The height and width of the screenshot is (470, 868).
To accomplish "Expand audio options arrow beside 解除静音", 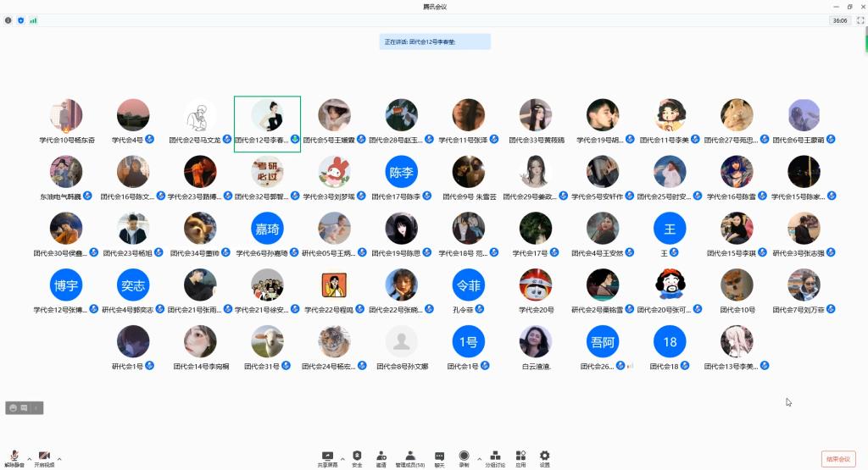I will click(x=30, y=459).
